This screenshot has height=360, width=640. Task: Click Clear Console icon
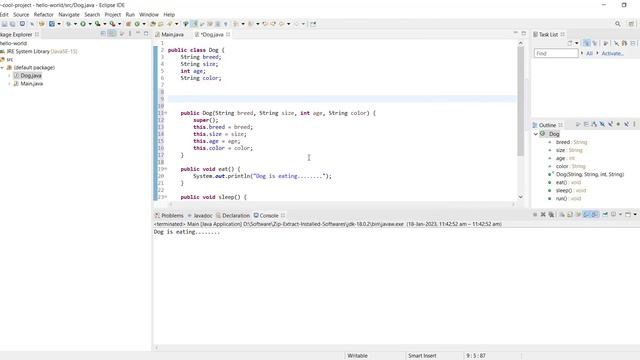pos(562,214)
